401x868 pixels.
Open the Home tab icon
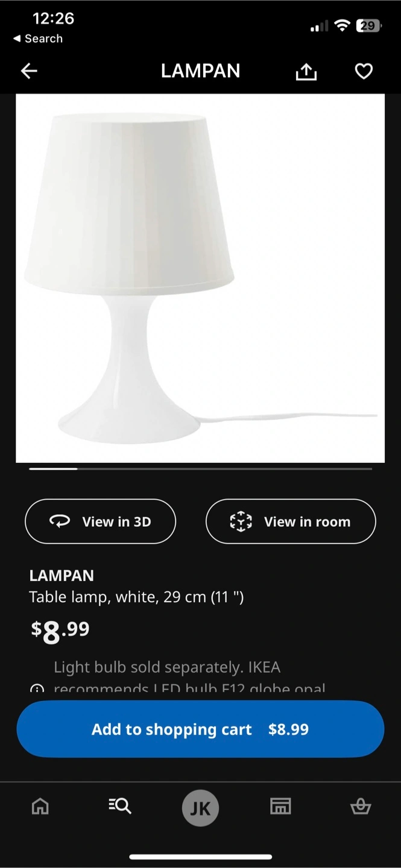pyautogui.click(x=40, y=806)
